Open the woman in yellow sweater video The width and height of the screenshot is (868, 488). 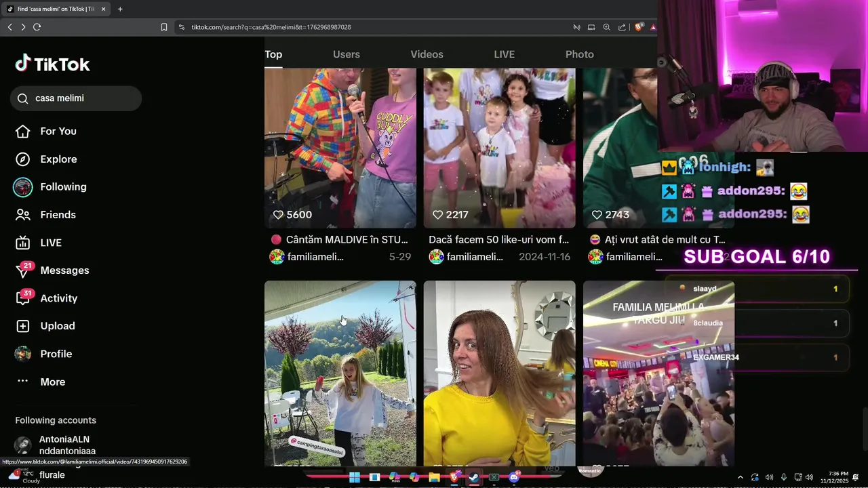[x=500, y=373]
